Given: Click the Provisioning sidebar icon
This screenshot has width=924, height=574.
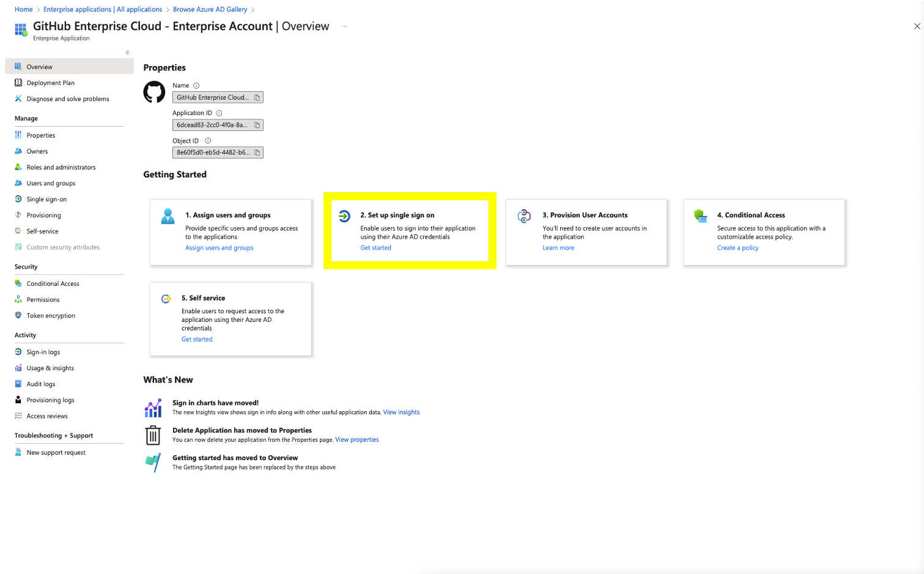Looking at the screenshot, I should pos(18,215).
